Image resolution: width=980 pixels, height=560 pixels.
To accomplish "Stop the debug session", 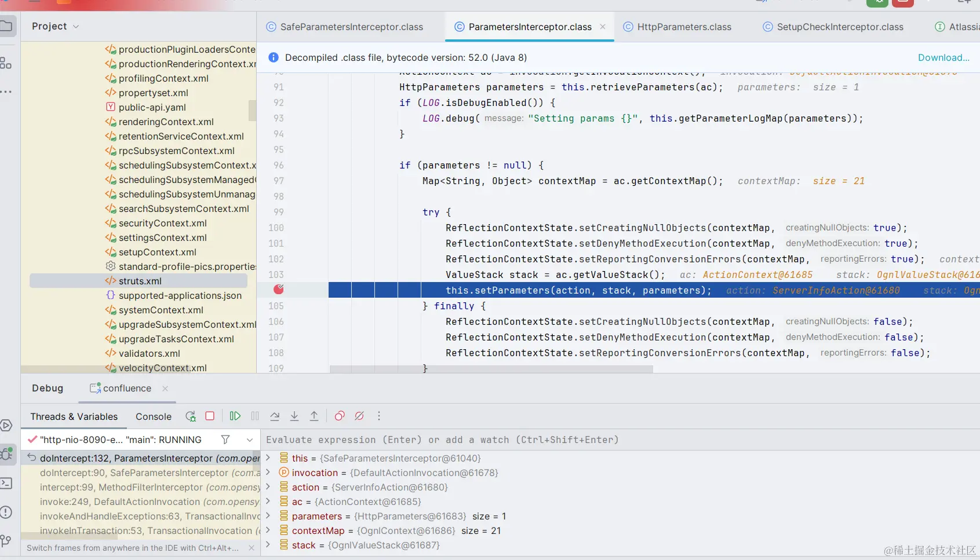I will coord(210,416).
